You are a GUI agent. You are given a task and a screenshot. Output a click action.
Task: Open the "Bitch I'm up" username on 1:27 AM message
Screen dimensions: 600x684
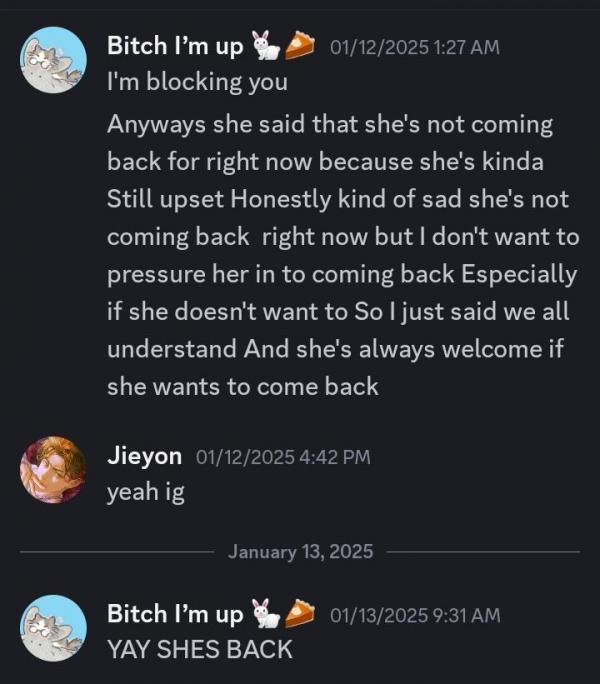(175, 45)
